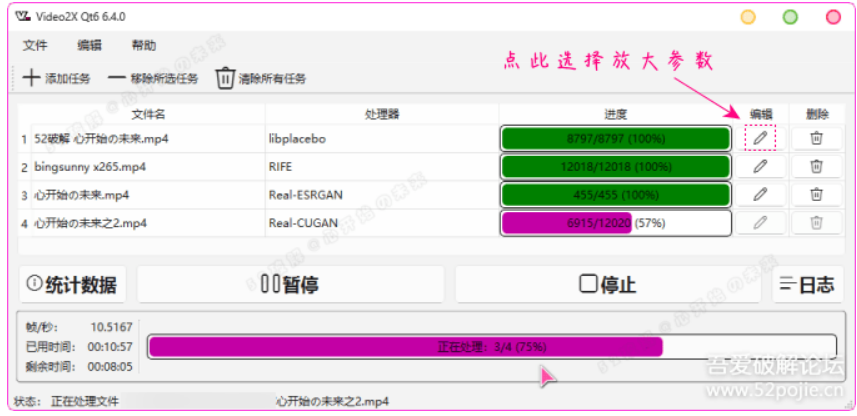Open the 帮助 menu
857x416 pixels.
[x=144, y=46]
